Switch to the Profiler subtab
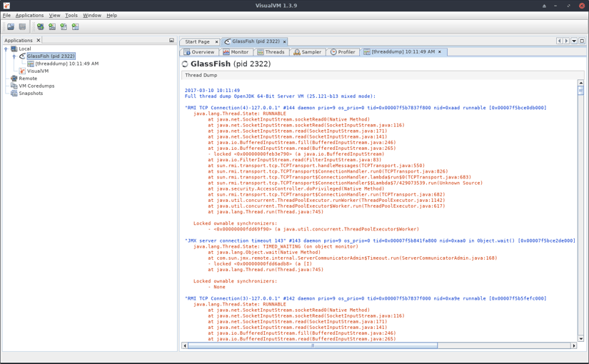Screen dimensions: 589x364 (343, 52)
